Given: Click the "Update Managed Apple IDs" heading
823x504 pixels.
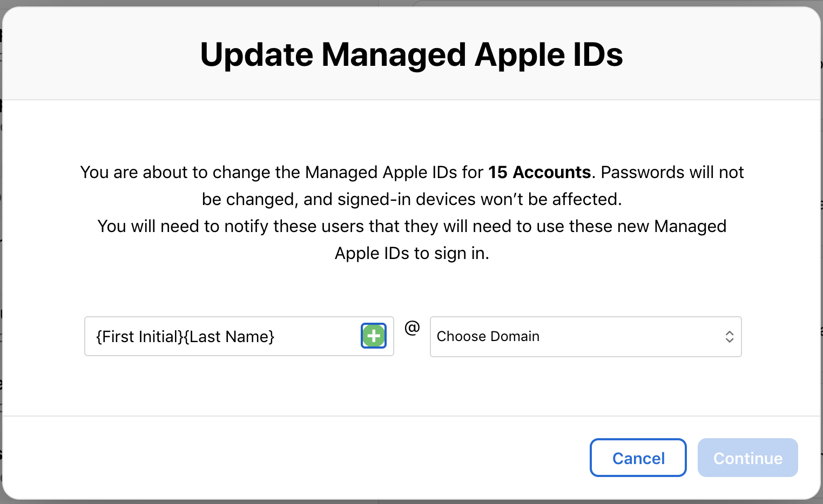Looking at the screenshot, I should click(x=411, y=55).
